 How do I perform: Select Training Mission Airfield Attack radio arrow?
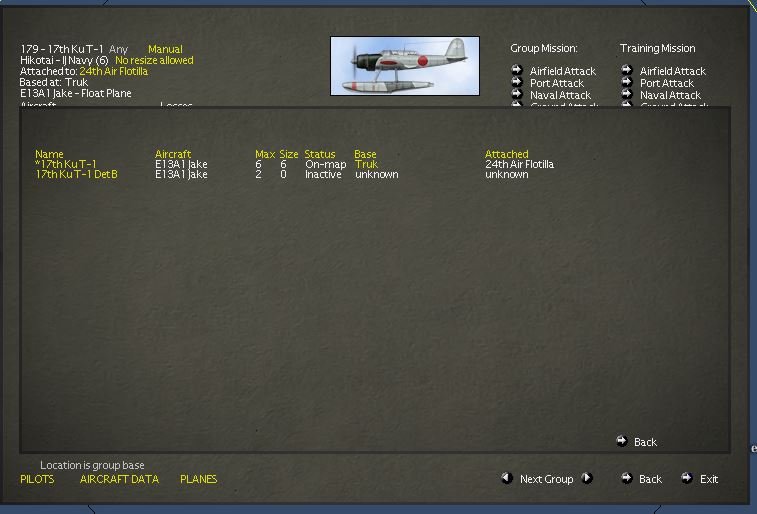tap(627, 69)
